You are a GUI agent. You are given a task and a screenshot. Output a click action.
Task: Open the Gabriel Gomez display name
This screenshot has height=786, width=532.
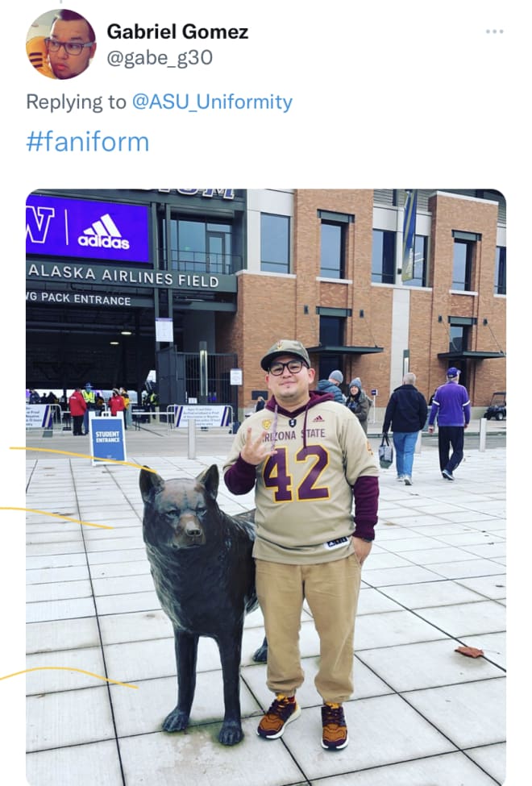tap(177, 31)
